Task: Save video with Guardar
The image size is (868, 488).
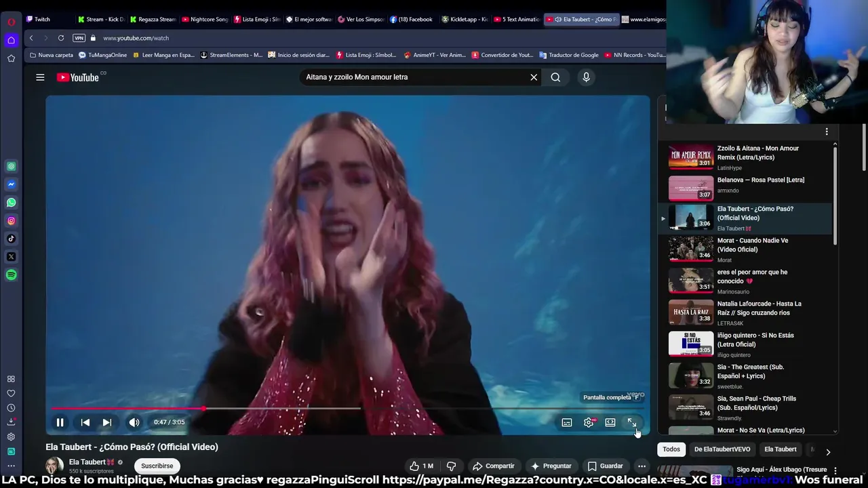Action: tap(605, 466)
